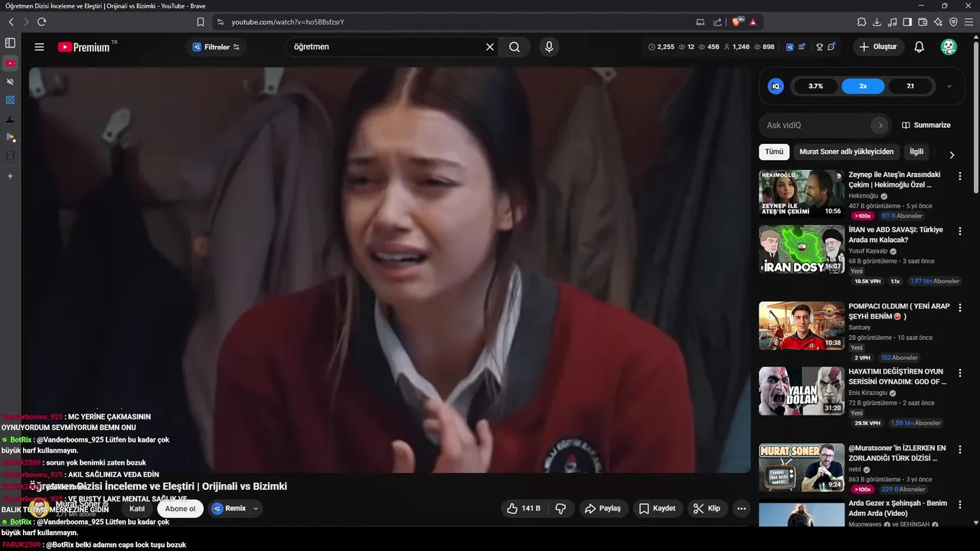Select the 3.7% vidIQ metric pill
The height and width of the screenshot is (551, 980).
(815, 86)
